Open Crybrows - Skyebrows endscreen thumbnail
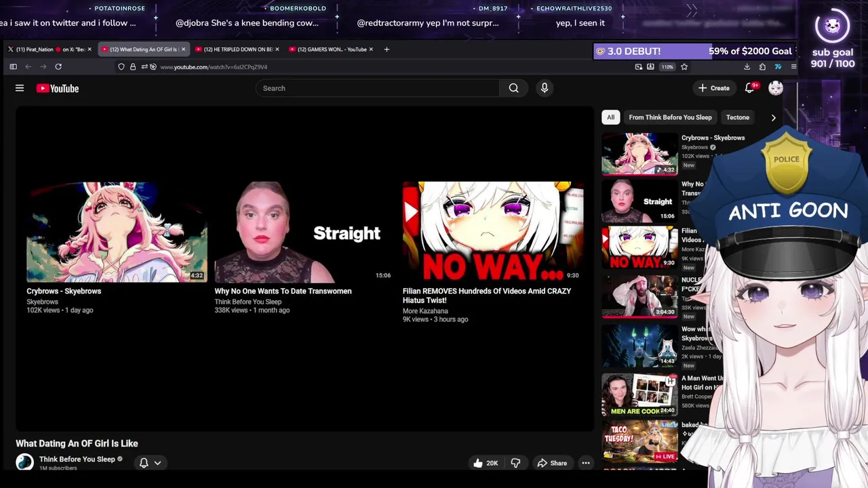The width and height of the screenshot is (868, 488). coord(117,232)
